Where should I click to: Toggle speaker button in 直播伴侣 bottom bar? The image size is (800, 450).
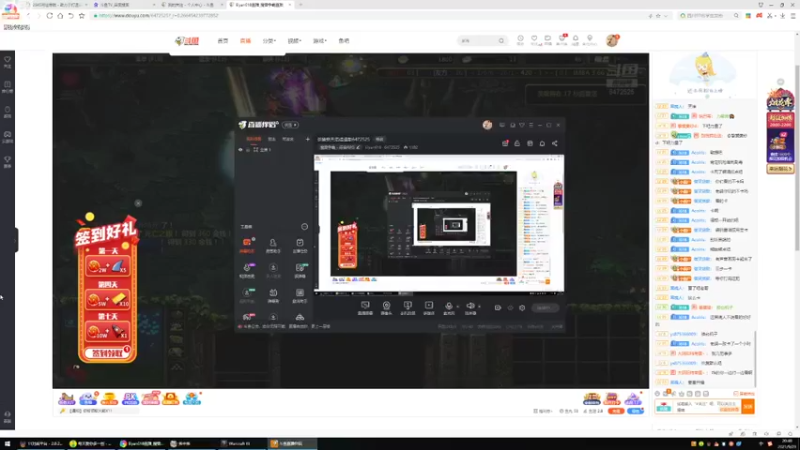tap(470, 308)
